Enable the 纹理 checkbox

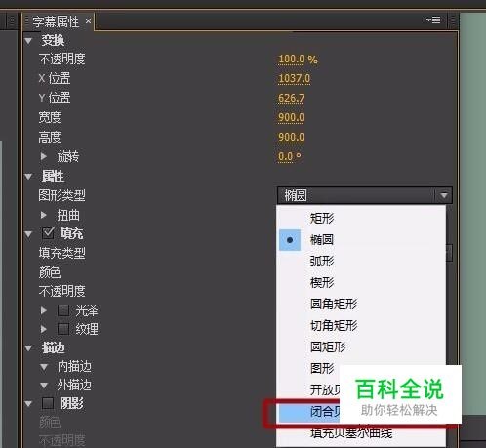point(63,329)
